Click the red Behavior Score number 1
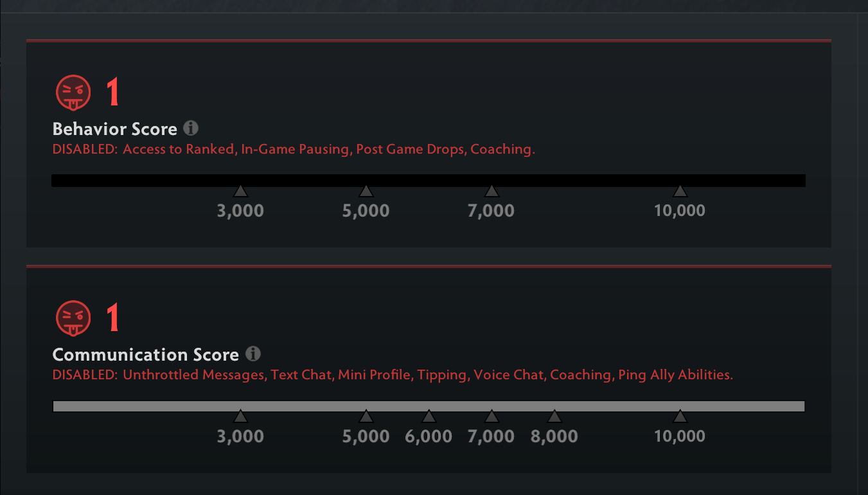Viewport: 868px width, 495px height. pos(112,93)
